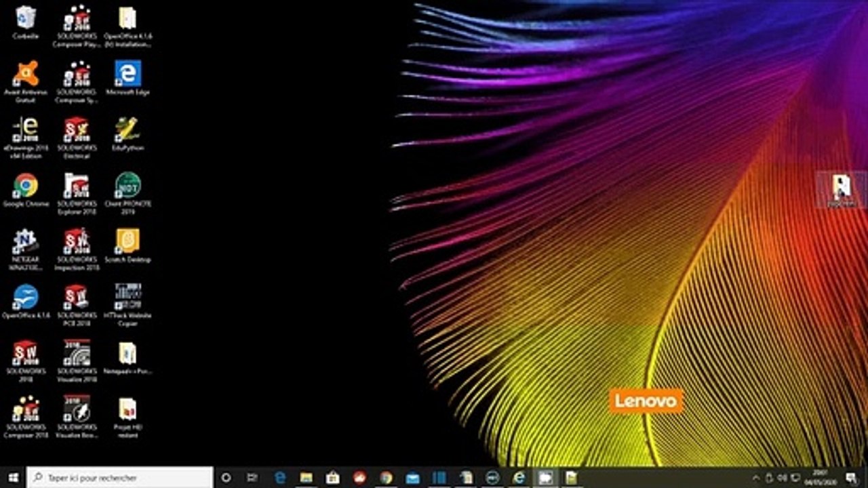Select the EduPython desktop shortcut
This screenshot has width=868, height=488.
(127, 134)
